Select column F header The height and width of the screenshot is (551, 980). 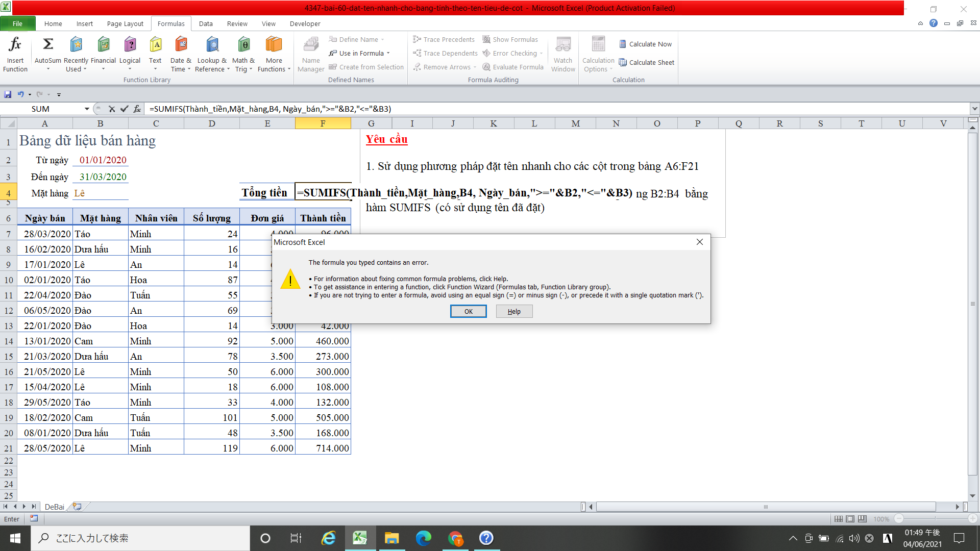pos(323,123)
